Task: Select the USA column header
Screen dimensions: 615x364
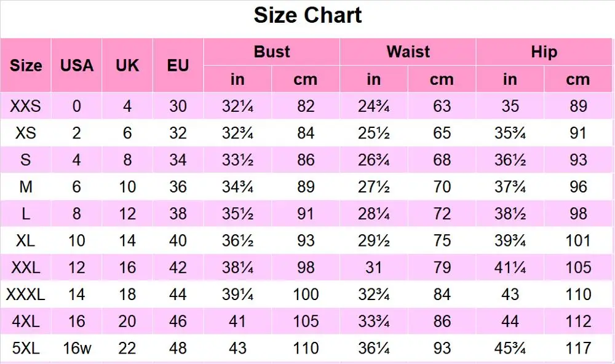Action: pos(77,65)
